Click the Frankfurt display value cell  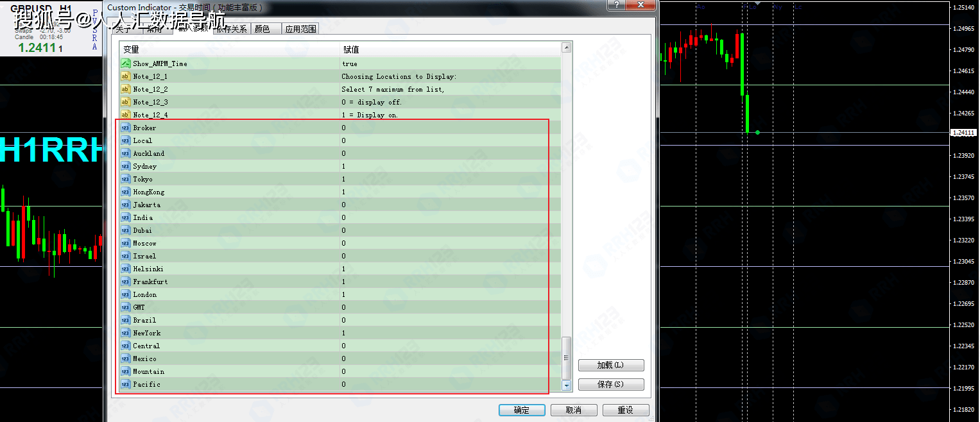pos(449,282)
